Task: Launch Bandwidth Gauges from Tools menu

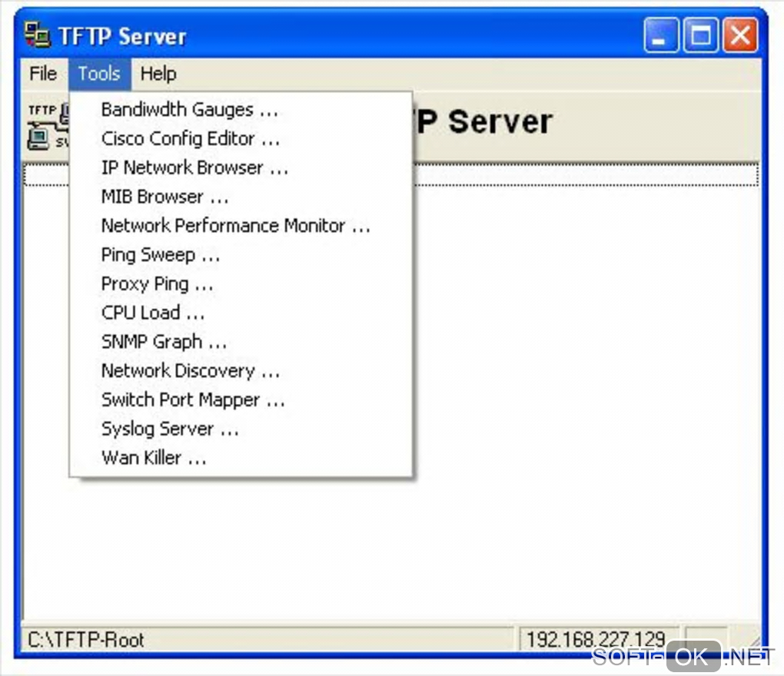Action: click(x=241, y=109)
